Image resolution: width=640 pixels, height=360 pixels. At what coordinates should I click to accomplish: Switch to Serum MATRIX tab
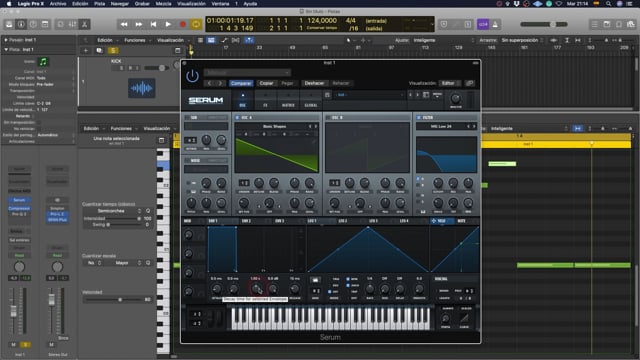coord(288,100)
